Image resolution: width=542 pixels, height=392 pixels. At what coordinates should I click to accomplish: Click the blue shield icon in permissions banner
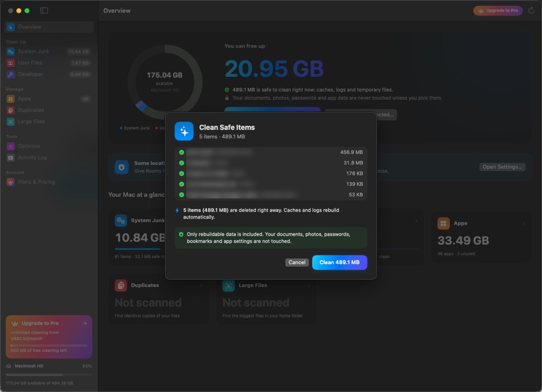tap(122, 167)
